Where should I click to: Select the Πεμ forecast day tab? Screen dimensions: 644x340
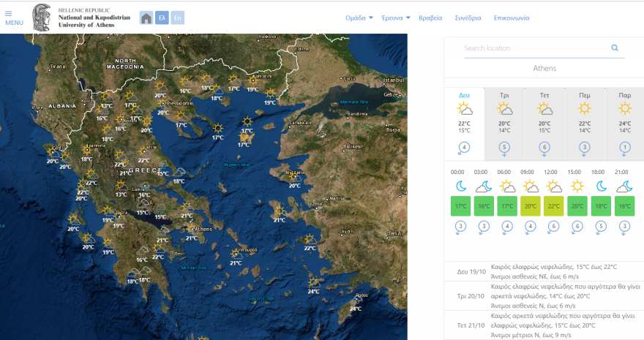coord(585,96)
